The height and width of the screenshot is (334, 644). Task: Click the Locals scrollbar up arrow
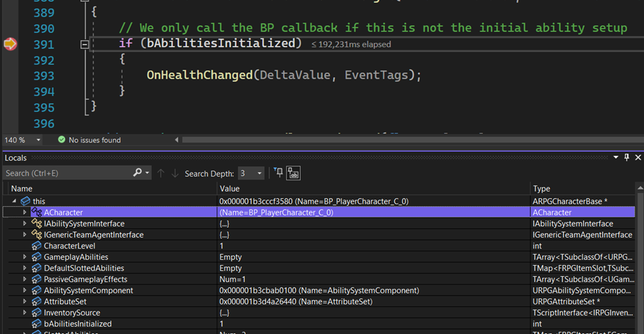pyautogui.click(x=640, y=188)
